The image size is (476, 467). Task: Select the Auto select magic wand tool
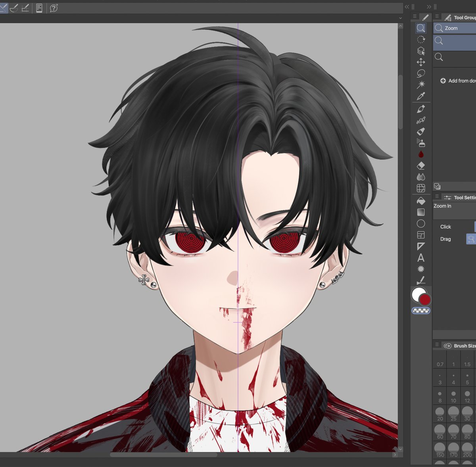[421, 85]
